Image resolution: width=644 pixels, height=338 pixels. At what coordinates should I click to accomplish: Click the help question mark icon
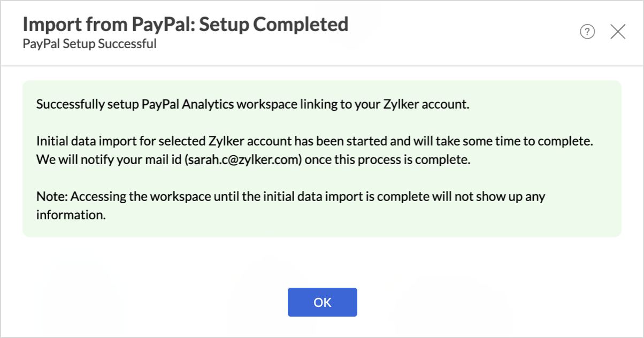(587, 33)
